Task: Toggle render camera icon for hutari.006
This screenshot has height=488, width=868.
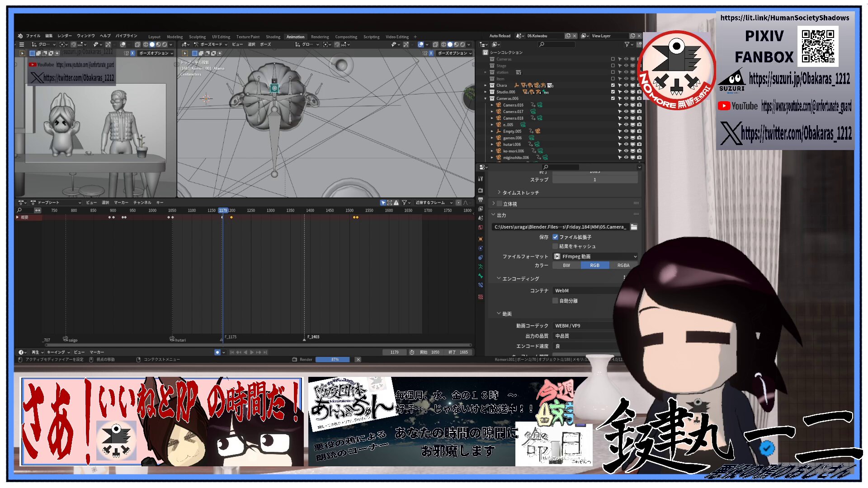Action: coord(639,144)
